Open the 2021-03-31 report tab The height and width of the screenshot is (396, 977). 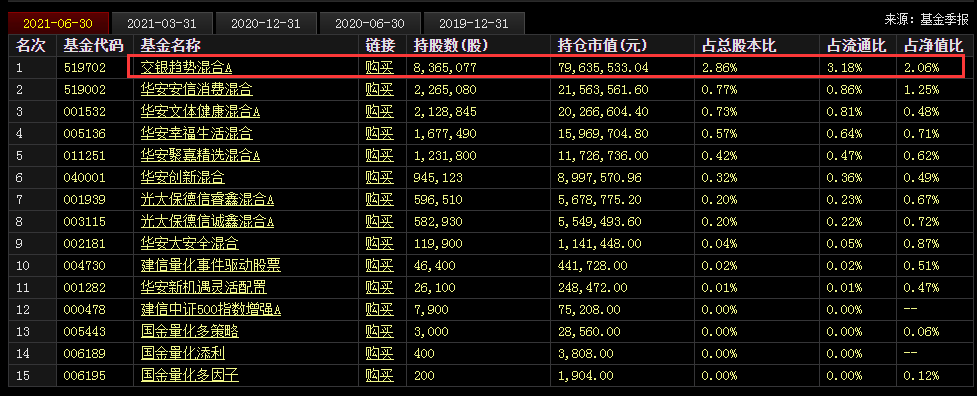[x=161, y=24]
